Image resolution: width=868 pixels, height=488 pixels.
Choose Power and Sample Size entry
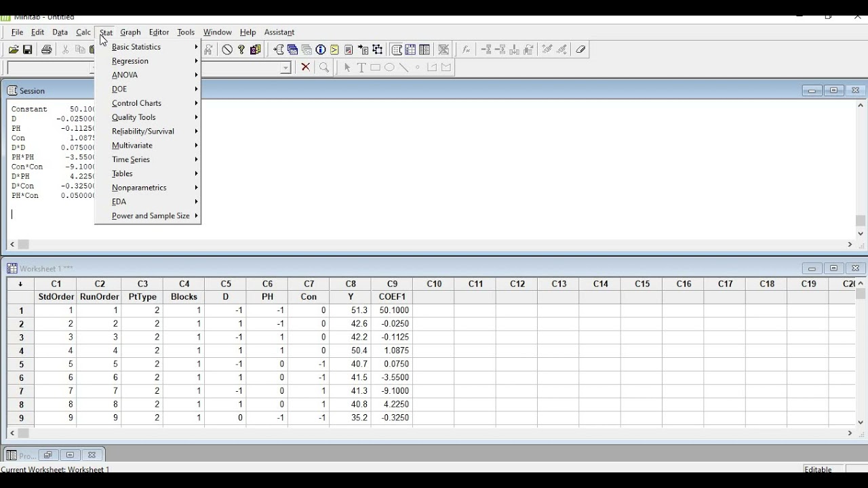tap(148, 216)
